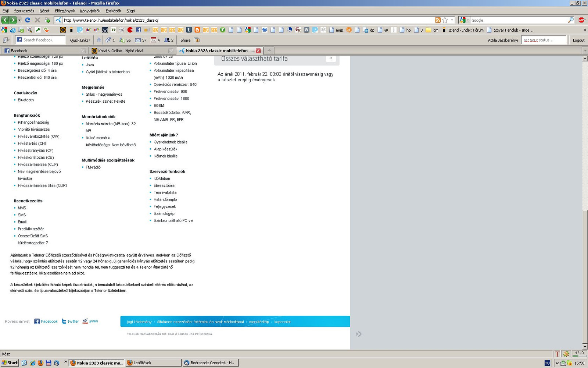This screenshot has width=588, height=368.
Task: Open the Könyvjelzők menu
Action: click(90, 11)
